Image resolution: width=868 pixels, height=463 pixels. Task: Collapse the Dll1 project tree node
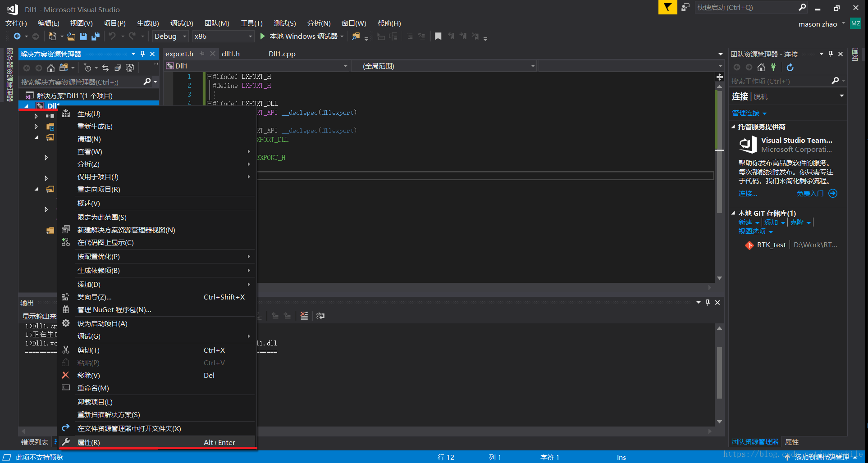27,106
